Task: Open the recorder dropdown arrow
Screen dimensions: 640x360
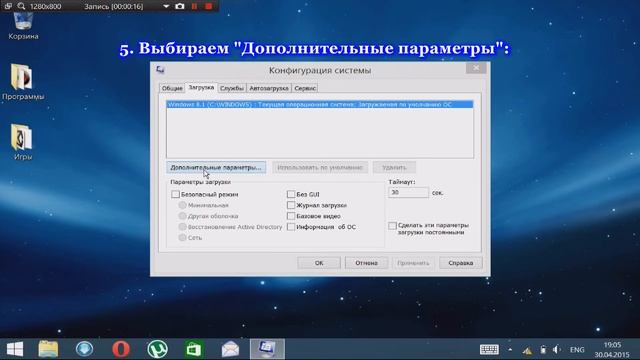Action: 166,7
